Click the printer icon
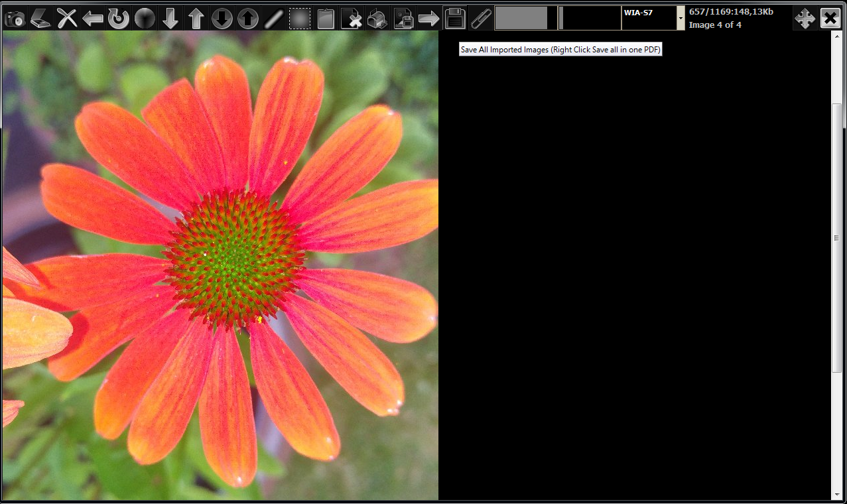The height and width of the screenshot is (504, 847). tap(377, 19)
